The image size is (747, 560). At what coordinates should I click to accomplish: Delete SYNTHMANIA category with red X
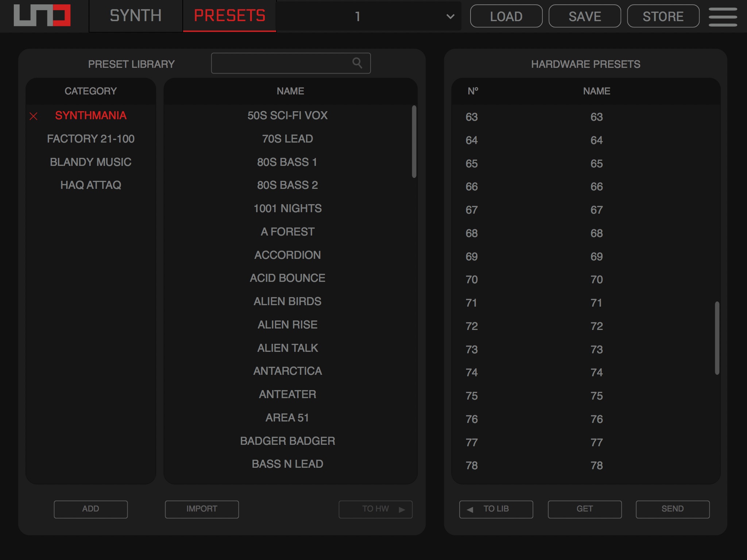34,116
